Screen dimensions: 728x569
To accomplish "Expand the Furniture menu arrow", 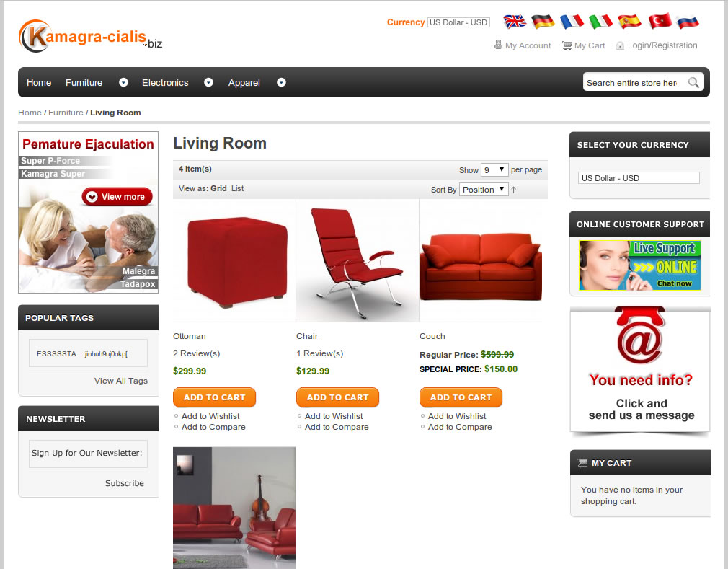I will 123,82.
